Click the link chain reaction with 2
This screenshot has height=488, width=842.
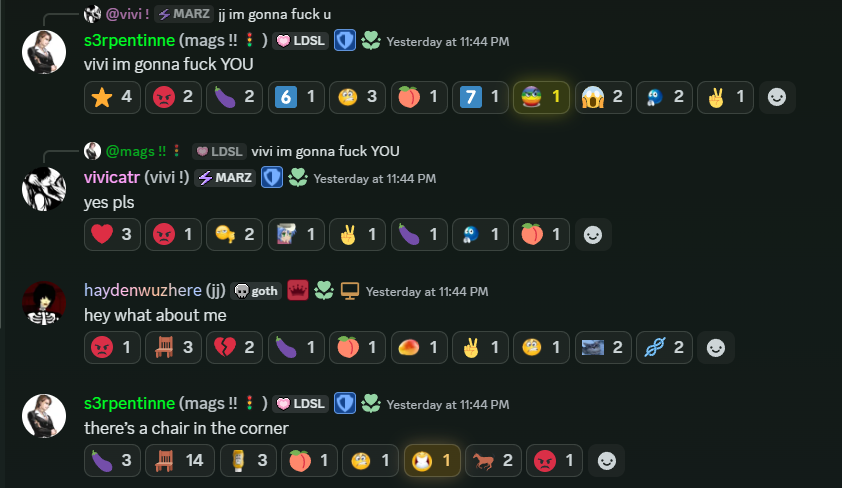pos(664,348)
